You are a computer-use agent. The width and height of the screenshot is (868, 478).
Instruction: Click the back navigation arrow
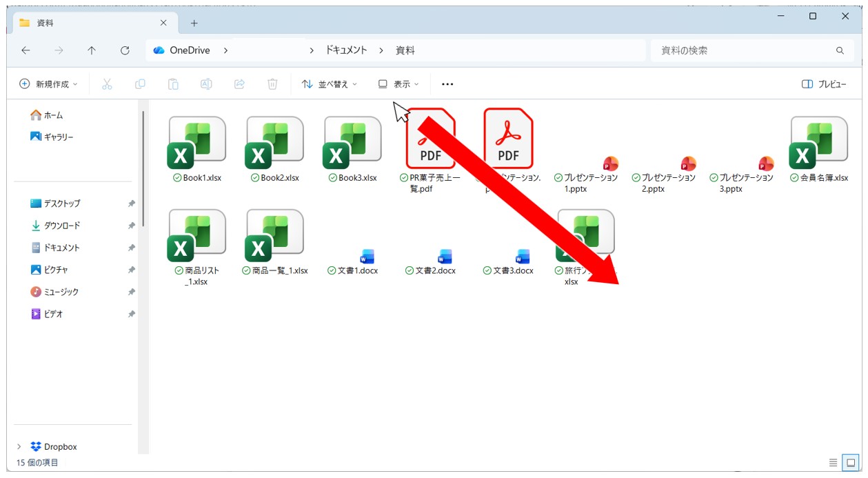[26, 50]
